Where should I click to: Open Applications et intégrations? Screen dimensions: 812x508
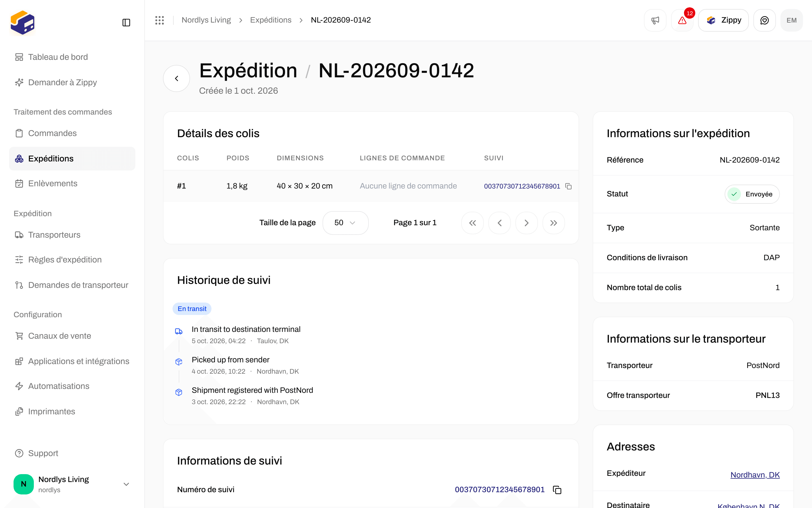coord(72,361)
